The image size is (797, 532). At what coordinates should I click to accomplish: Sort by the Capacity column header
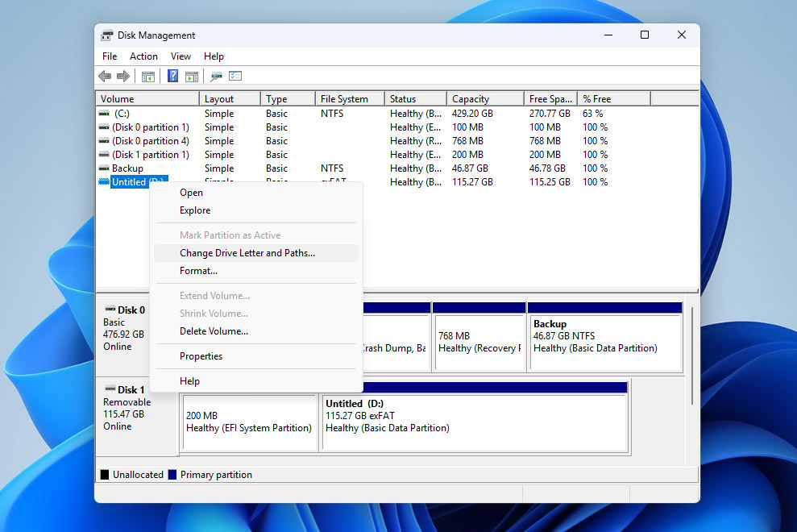click(471, 99)
